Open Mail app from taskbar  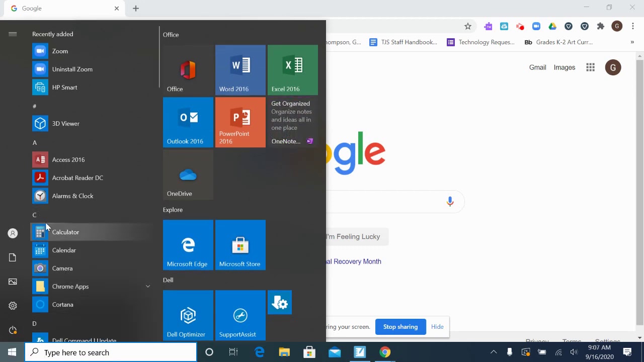click(335, 352)
